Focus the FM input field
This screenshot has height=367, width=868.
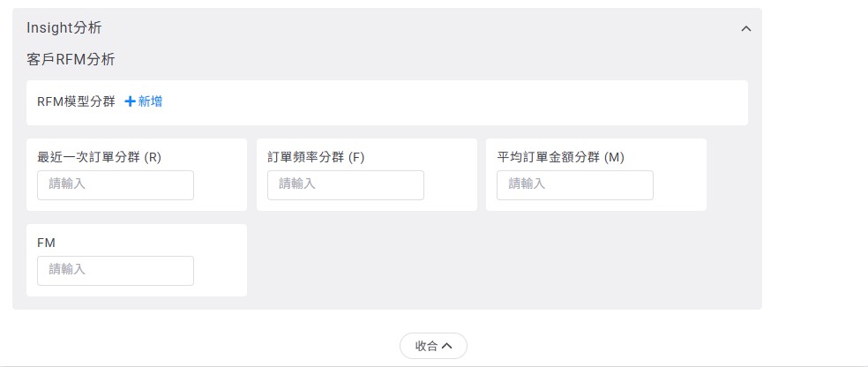[x=116, y=271]
